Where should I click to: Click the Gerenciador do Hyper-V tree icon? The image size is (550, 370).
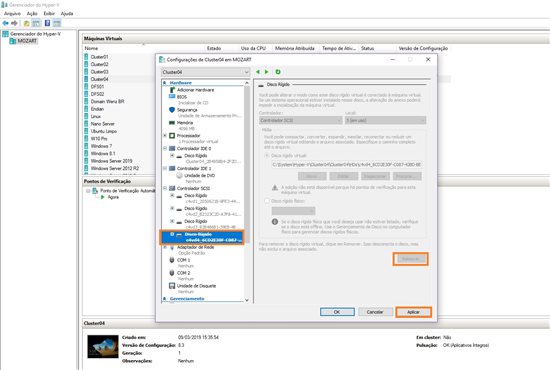(x=5, y=34)
